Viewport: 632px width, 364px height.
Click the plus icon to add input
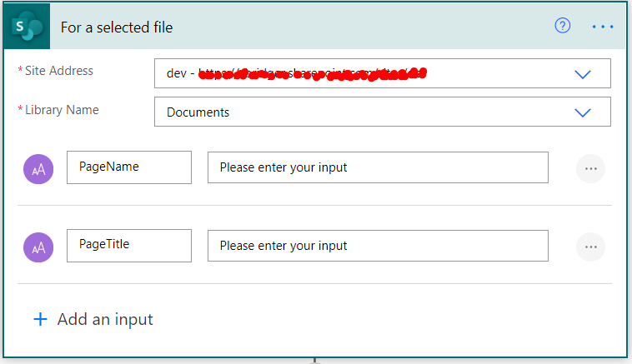(x=40, y=319)
